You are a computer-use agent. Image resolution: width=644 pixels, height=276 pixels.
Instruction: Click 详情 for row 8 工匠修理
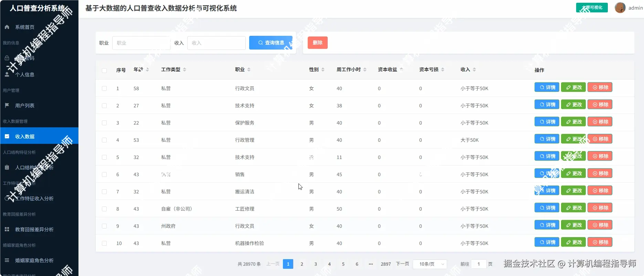(547, 208)
